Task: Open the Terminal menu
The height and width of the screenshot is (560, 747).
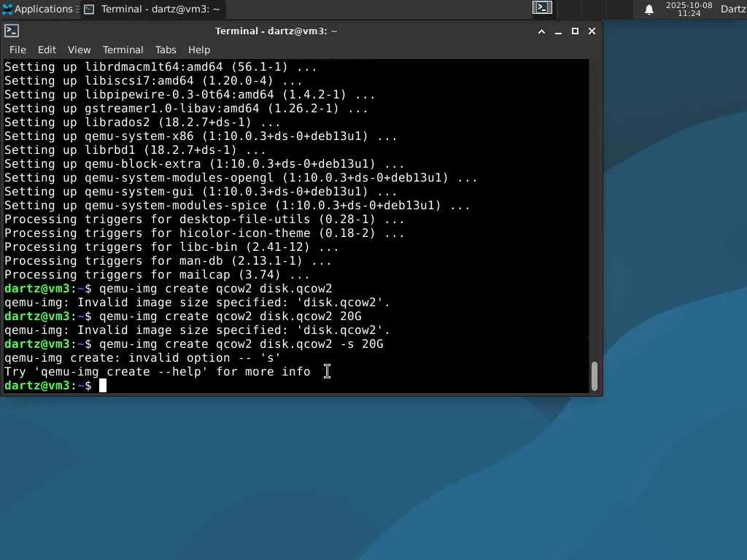Action: point(123,50)
